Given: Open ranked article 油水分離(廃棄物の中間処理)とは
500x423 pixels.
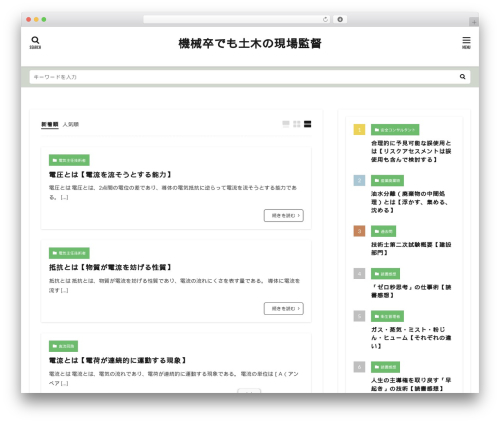Looking at the screenshot, I should point(409,202).
